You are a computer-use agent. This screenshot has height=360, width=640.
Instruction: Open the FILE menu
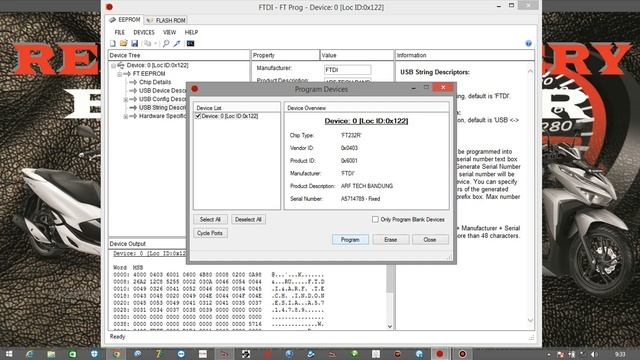click(120, 32)
